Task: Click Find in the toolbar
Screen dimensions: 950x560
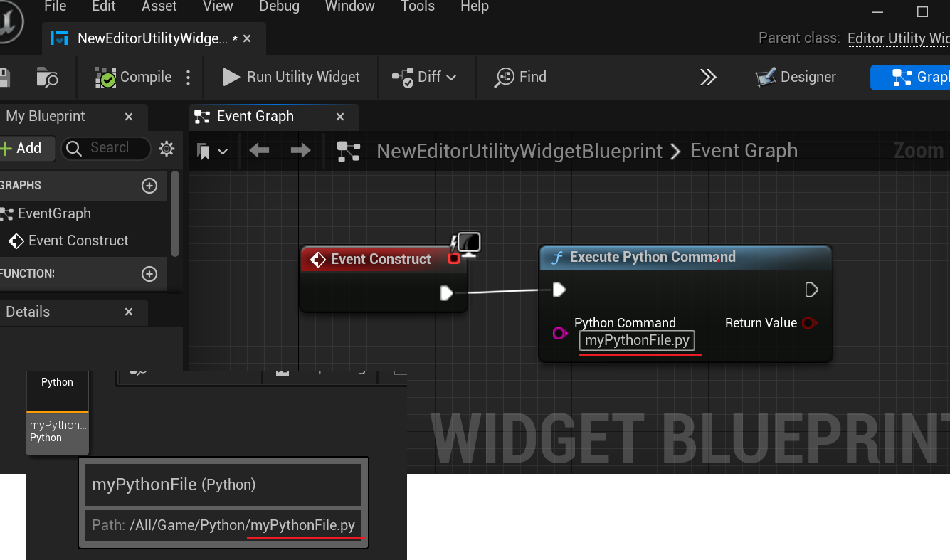Action: coord(521,77)
